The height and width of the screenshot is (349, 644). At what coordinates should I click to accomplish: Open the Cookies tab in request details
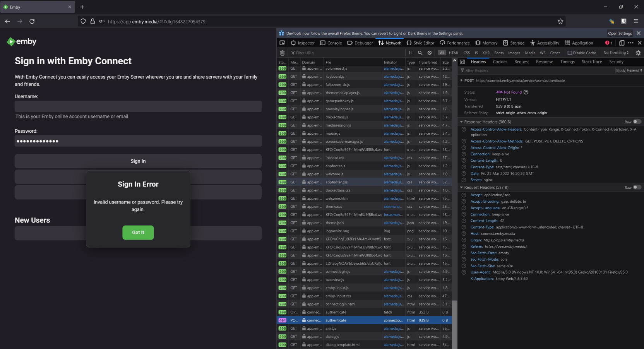coord(500,62)
